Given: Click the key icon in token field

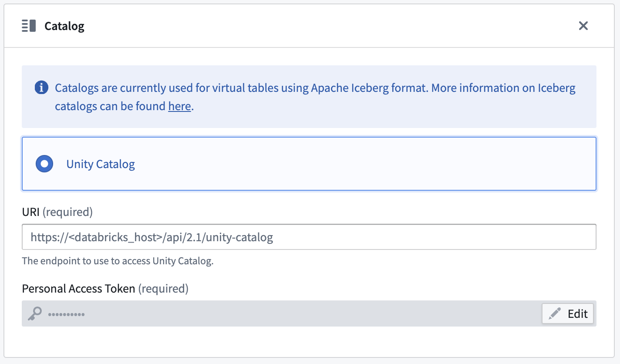Looking at the screenshot, I should point(34,313).
